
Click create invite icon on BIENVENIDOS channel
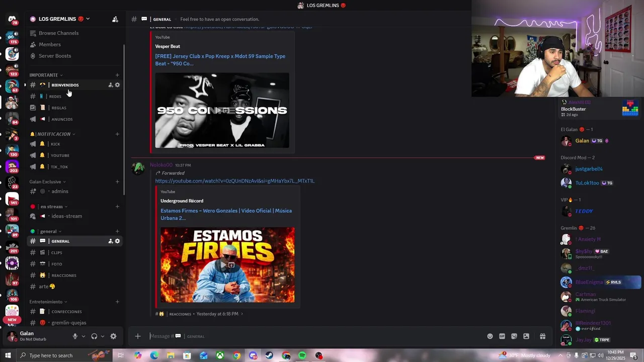coord(111,85)
